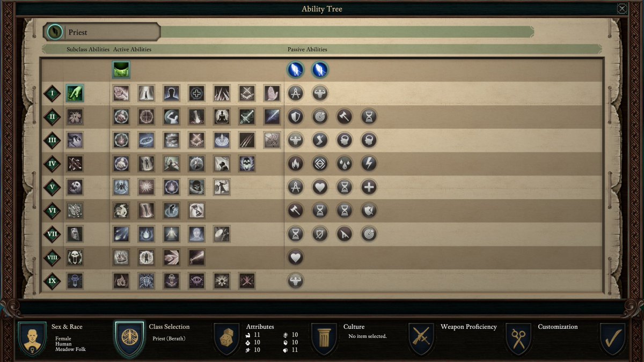
Task: Select the pointing fist ability in row I
Action: point(121,93)
